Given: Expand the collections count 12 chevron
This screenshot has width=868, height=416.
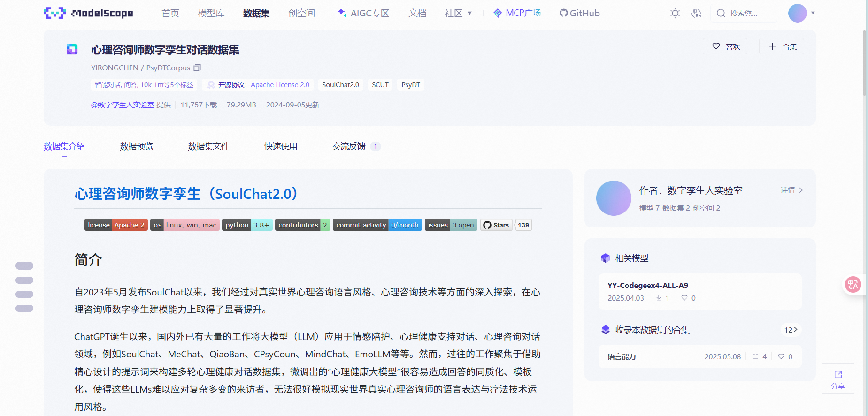Looking at the screenshot, I should pyautogui.click(x=791, y=330).
